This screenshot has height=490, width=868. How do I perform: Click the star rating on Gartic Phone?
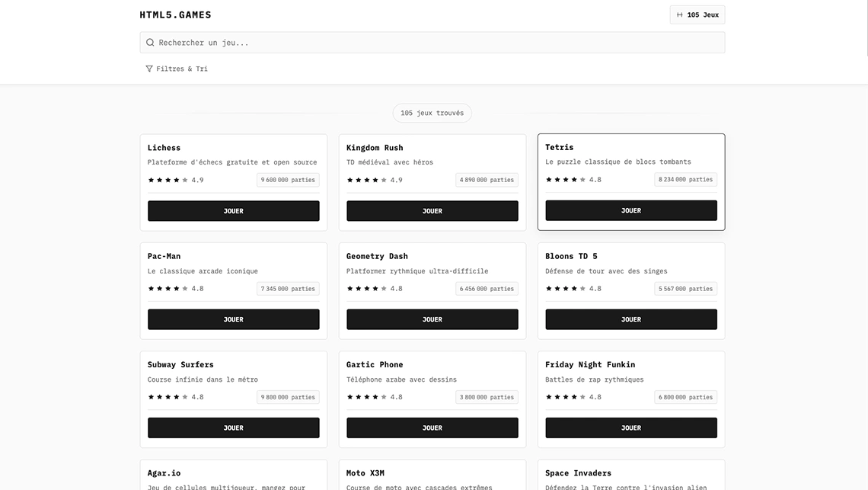366,397
